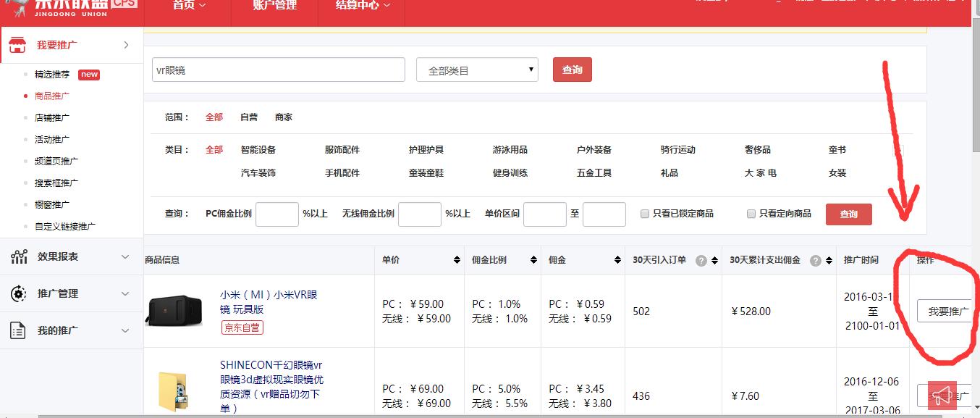
Task: Select the 我要推广 cart icon in sidebar
Action: tap(16, 44)
